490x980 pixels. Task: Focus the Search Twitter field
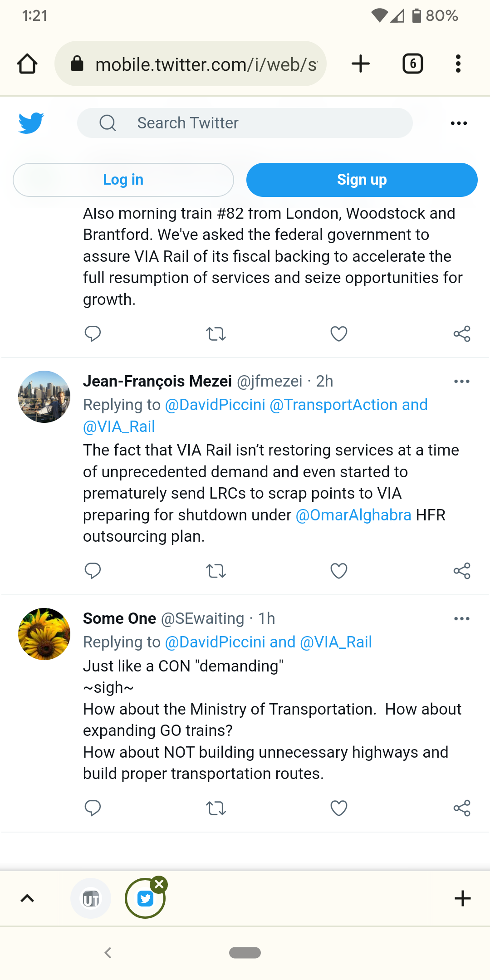click(x=245, y=123)
